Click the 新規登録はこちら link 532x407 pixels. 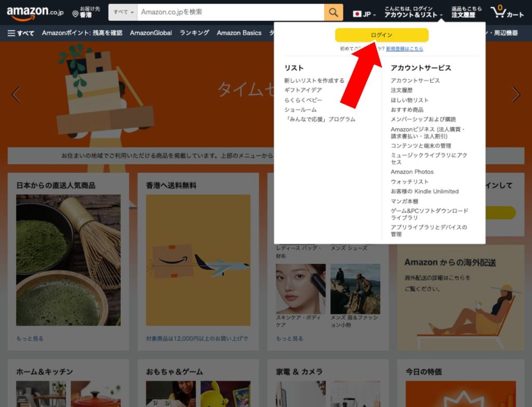[404, 49]
